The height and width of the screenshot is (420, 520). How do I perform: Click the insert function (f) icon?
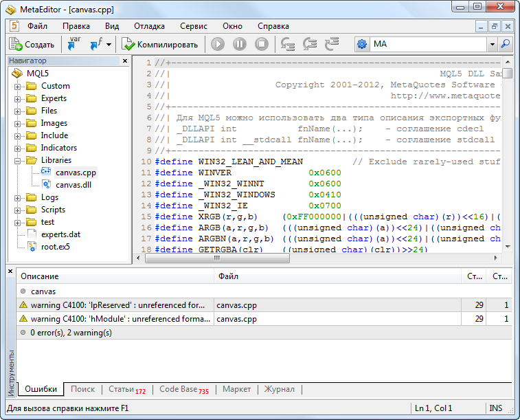pos(96,44)
